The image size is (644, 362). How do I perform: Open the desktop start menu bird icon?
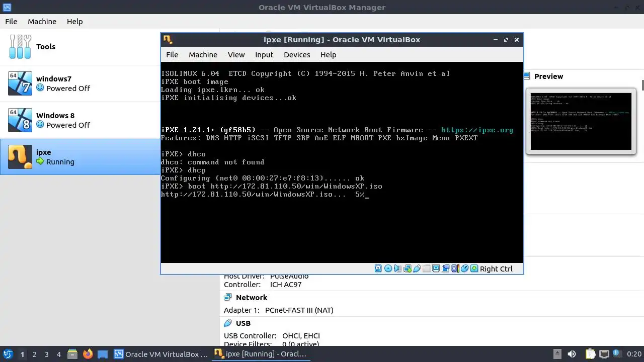pyautogui.click(x=8, y=354)
